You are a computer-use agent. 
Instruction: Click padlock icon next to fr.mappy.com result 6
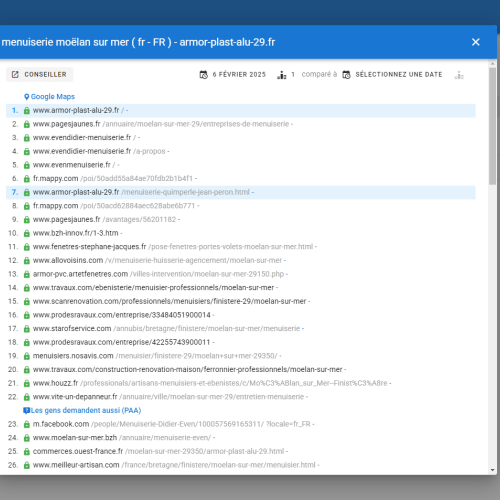[x=27, y=179]
